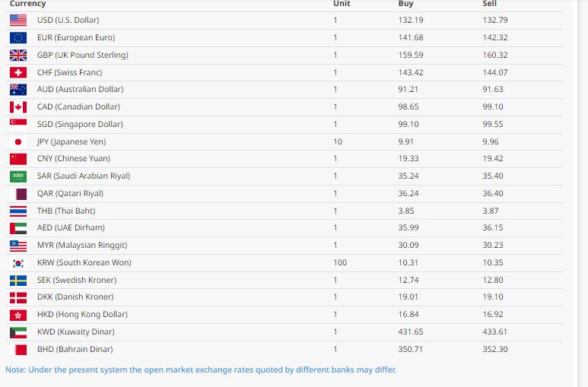
Task: Click the open market exchange rates note
Action: (x=201, y=370)
